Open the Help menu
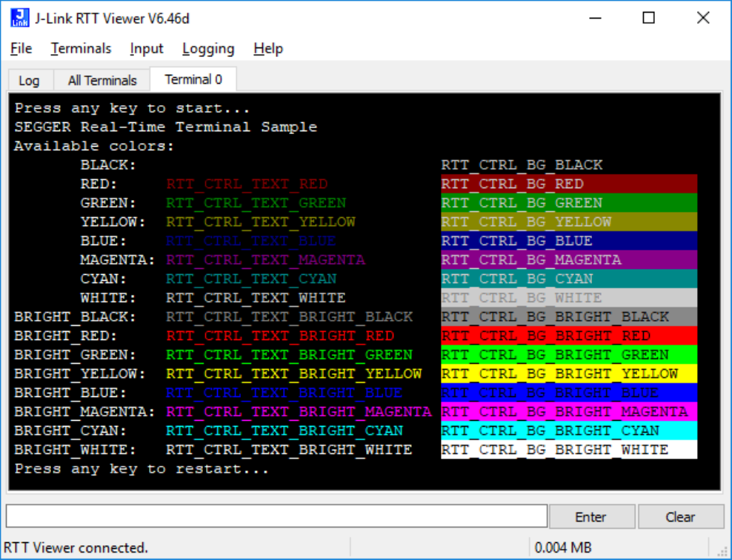The image size is (732, 560). [267, 49]
